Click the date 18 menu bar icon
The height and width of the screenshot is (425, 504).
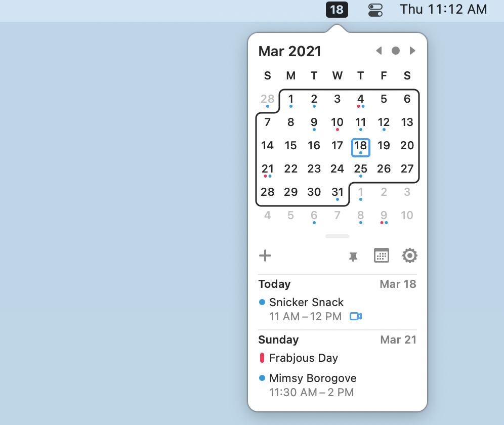pos(337,10)
